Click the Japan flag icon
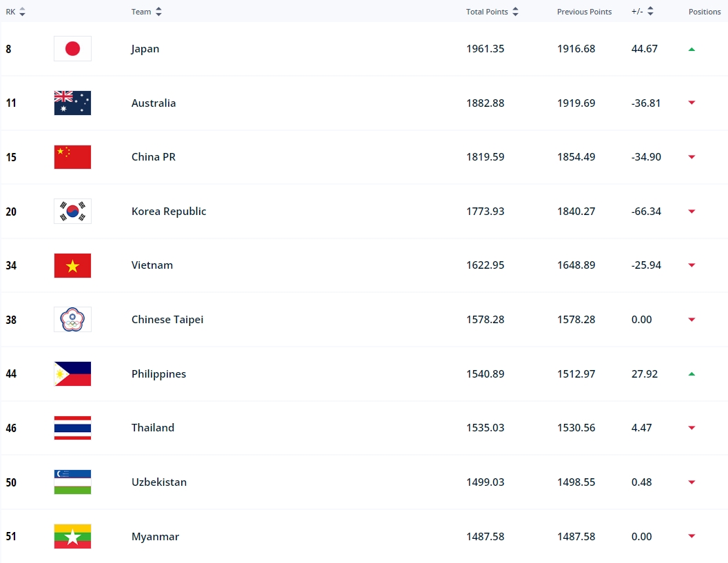728x563 pixels. tap(72, 49)
